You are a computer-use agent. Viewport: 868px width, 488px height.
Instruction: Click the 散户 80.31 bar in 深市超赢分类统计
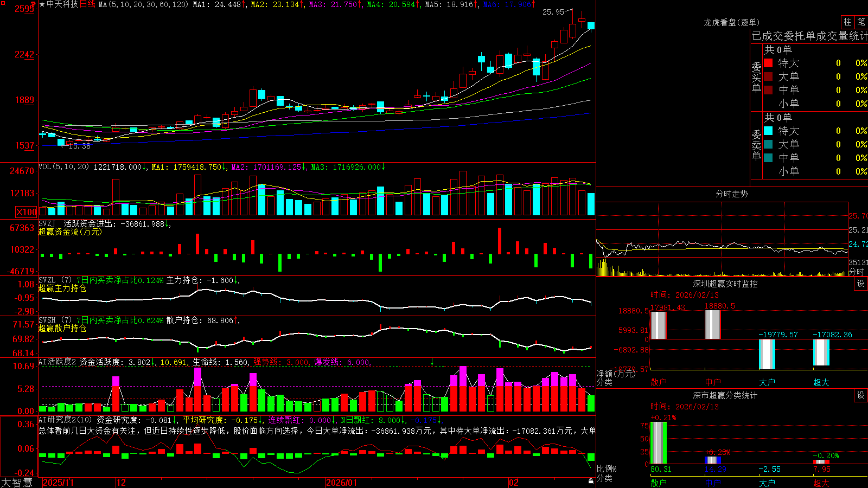pos(658,443)
